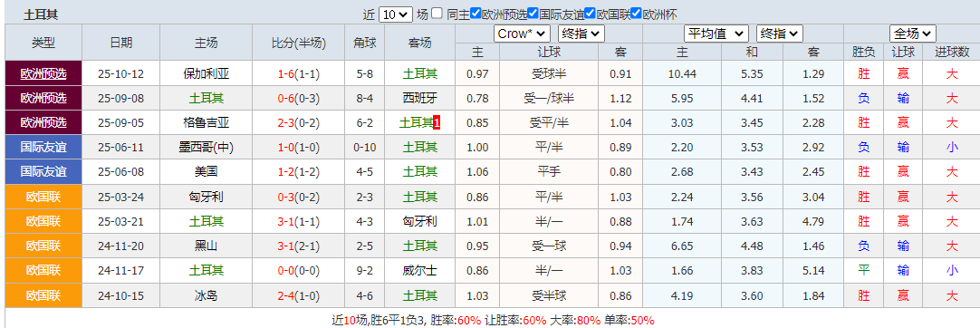Image resolution: width=980 pixels, height=328 pixels.
Task: Select the home odds value 10.44
Action: pos(682,73)
